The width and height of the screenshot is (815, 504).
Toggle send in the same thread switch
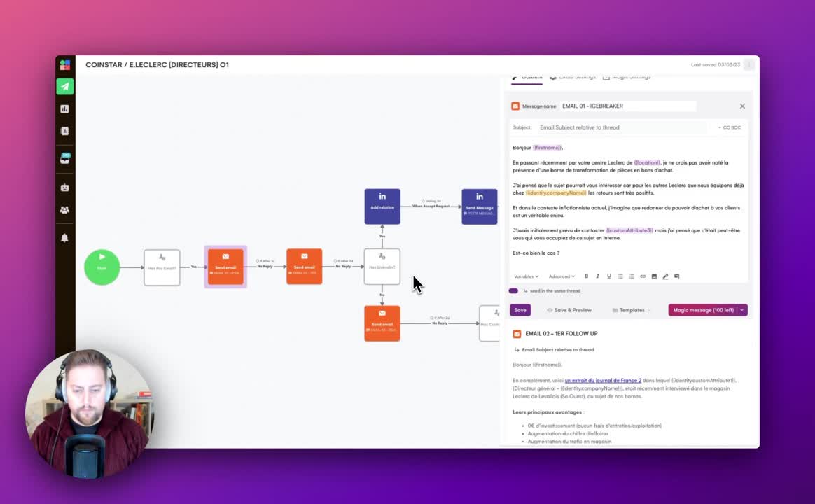pos(513,291)
